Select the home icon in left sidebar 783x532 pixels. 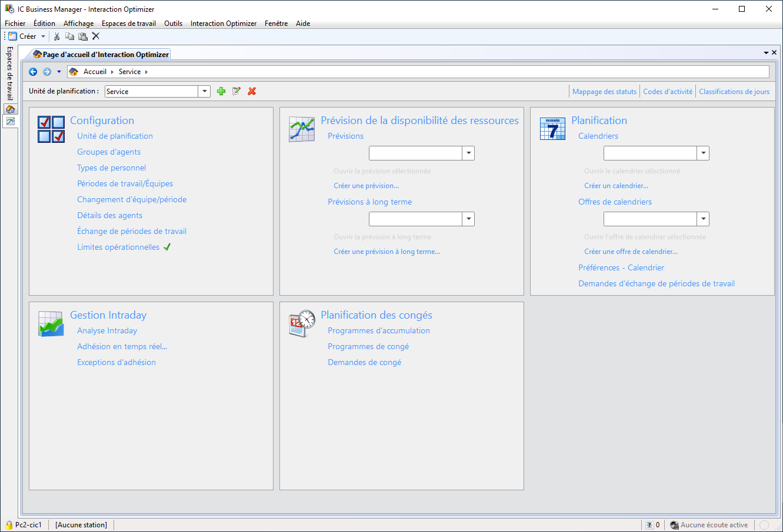pos(11,109)
